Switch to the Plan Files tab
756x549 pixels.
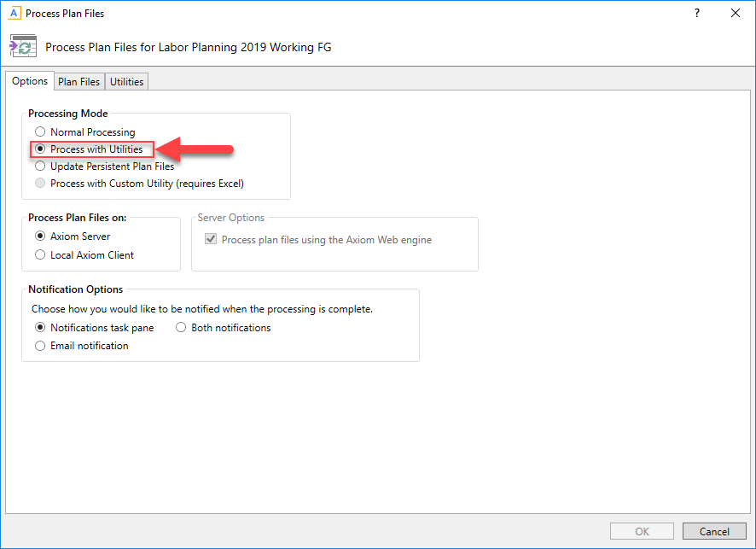tap(79, 82)
